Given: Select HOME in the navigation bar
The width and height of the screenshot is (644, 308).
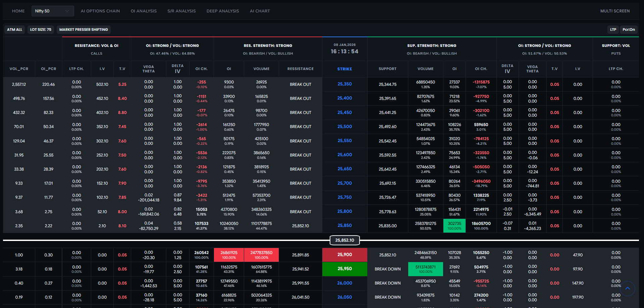Looking at the screenshot, I should [18, 11].
